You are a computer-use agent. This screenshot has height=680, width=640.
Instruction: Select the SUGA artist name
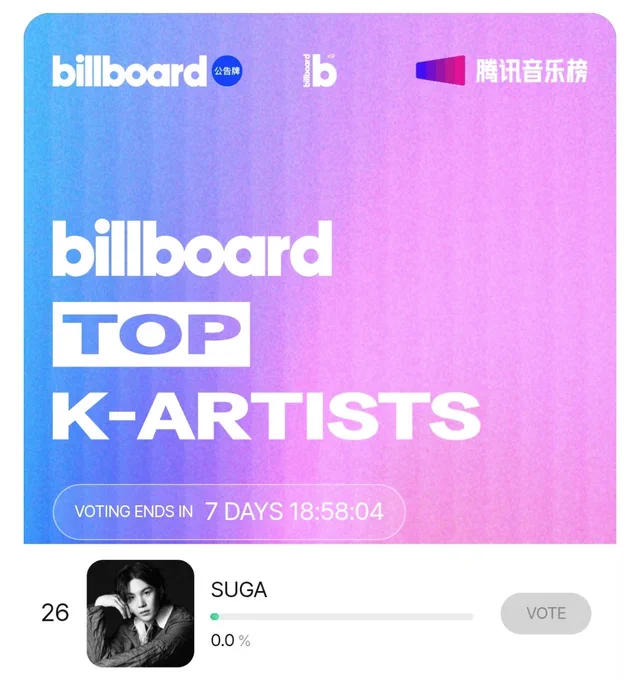coord(239,590)
